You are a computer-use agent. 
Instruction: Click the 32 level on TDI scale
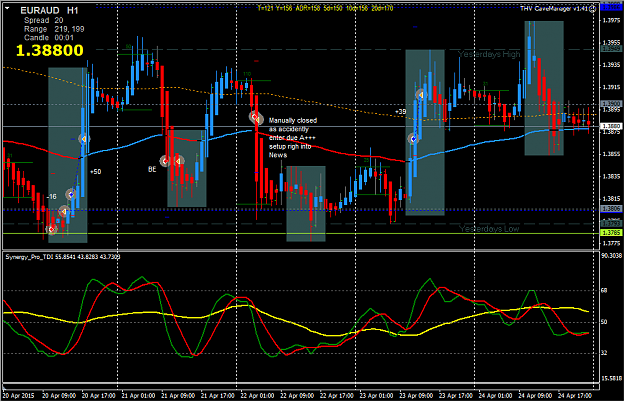coord(604,353)
